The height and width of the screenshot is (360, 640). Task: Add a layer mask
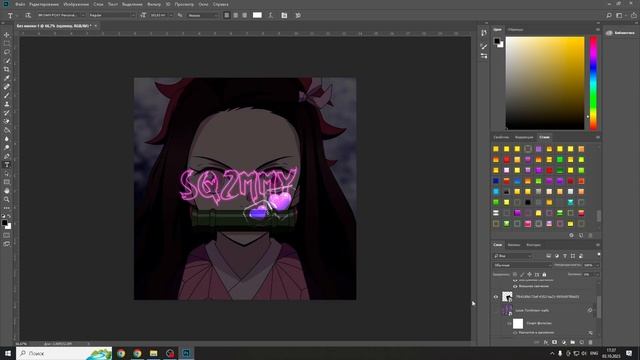[x=554, y=342]
